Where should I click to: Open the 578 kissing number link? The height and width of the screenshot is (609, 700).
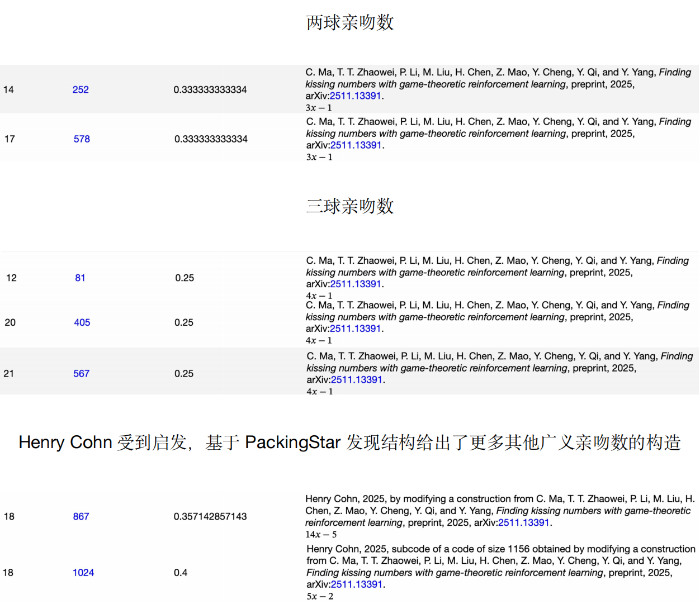click(x=82, y=139)
